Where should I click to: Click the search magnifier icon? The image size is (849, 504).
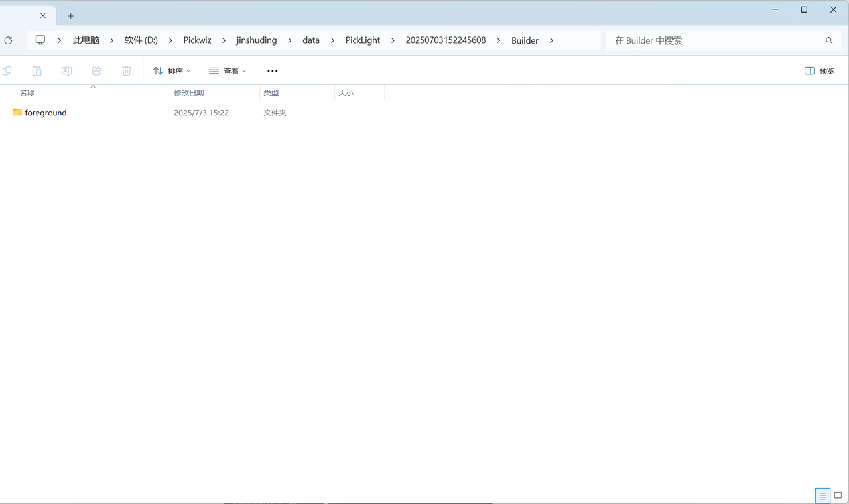point(829,40)
